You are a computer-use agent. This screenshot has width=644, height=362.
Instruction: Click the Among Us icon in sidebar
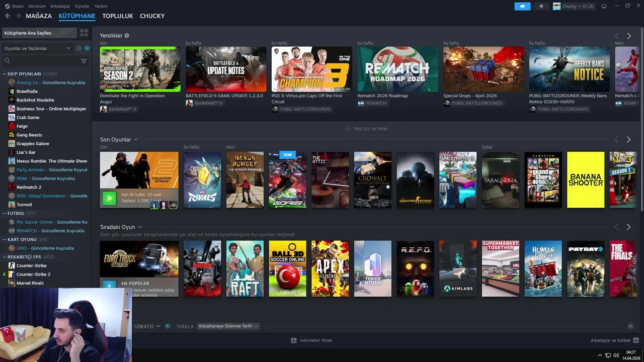coord(12,82)
